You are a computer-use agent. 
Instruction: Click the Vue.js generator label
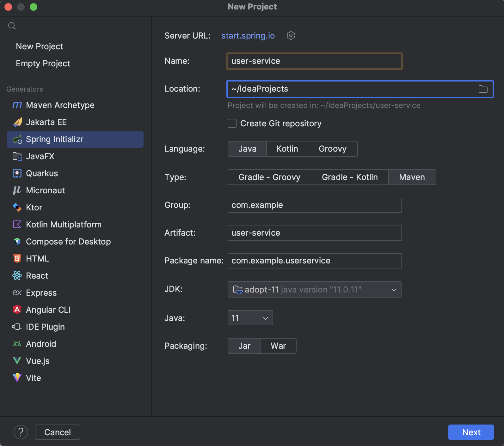pos(38,361)
